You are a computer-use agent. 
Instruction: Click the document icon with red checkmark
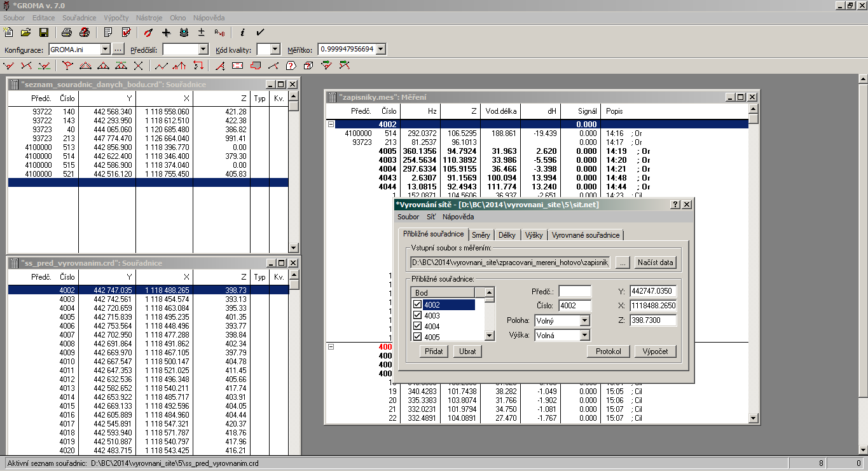tap(126, 32)
